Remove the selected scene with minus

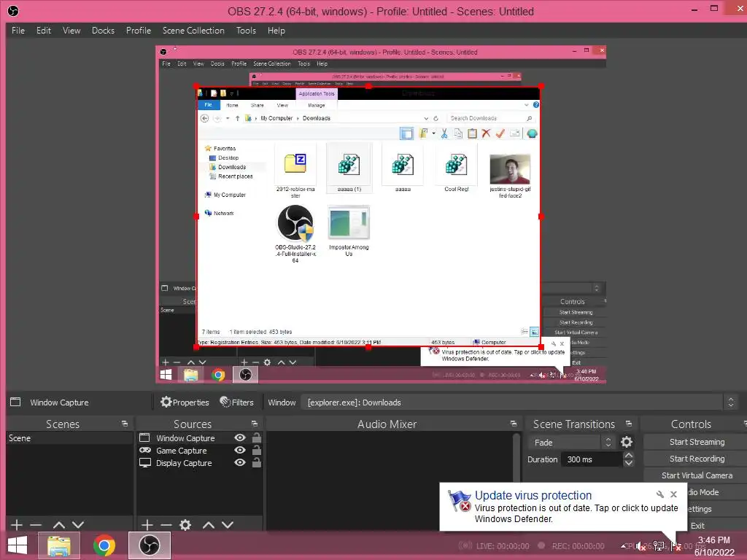pyautogui.click(x=36, y=525)
